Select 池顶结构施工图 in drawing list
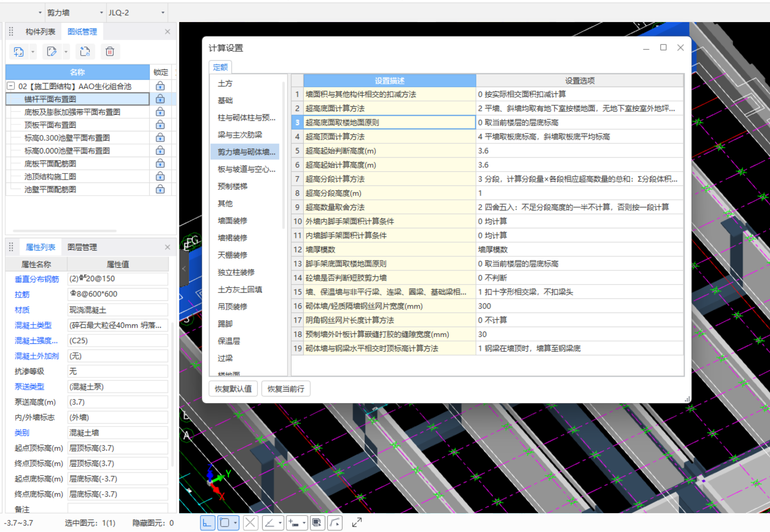Viewport: 770px width, 532px height. point(50,176)
